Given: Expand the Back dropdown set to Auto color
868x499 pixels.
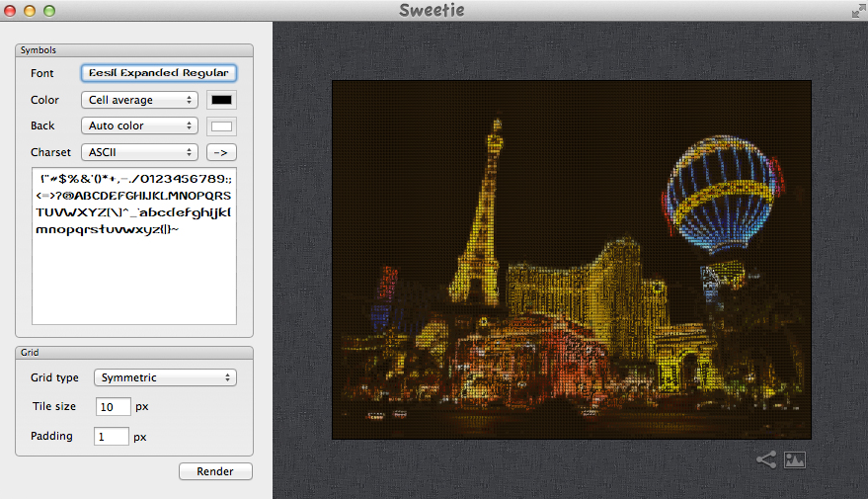Looking at the screenshot, I should coord(140,126).
